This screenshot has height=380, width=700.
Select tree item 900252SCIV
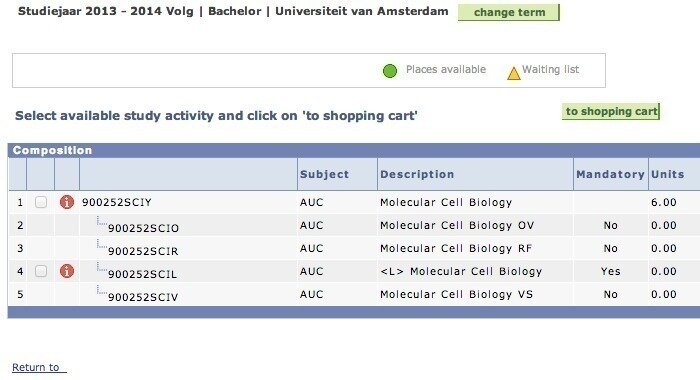click(x=143, y=297)
